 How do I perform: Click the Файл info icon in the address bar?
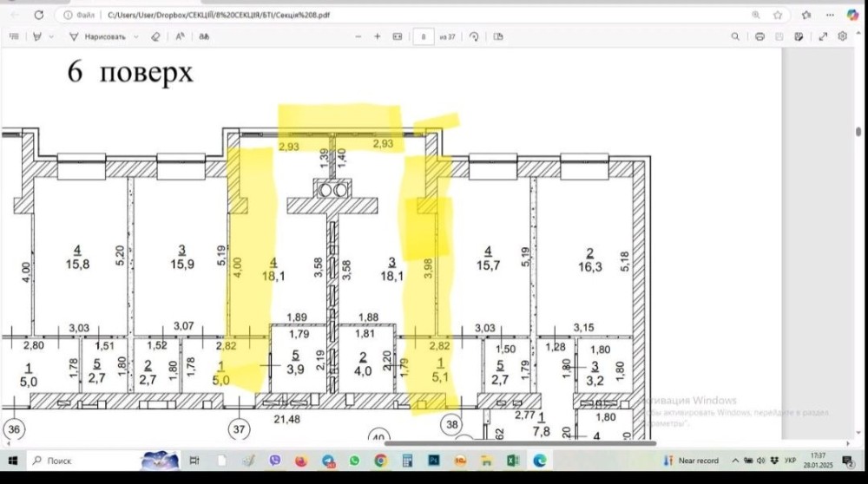coord(79,15)
